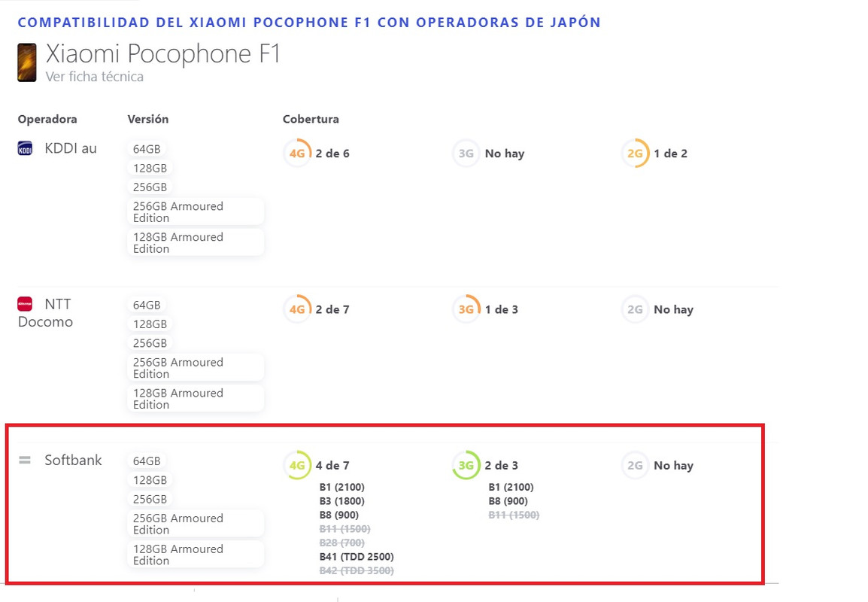Collapse Softbank 4G coverage icon

tap(297, 465)
